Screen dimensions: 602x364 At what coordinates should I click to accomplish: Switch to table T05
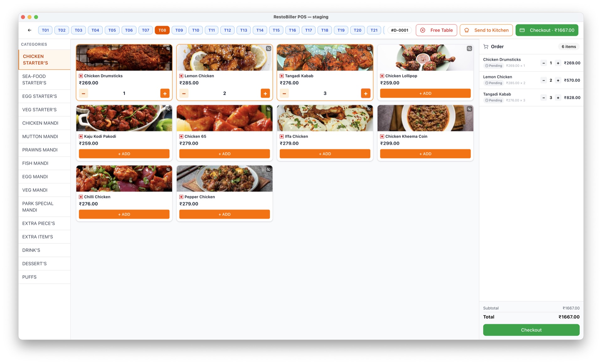coord(112,30)
